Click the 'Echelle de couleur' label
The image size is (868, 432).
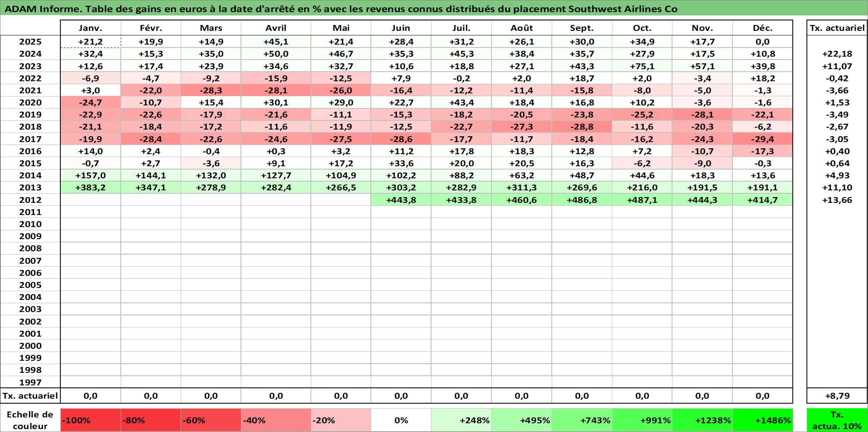click(x=30, y=420)
